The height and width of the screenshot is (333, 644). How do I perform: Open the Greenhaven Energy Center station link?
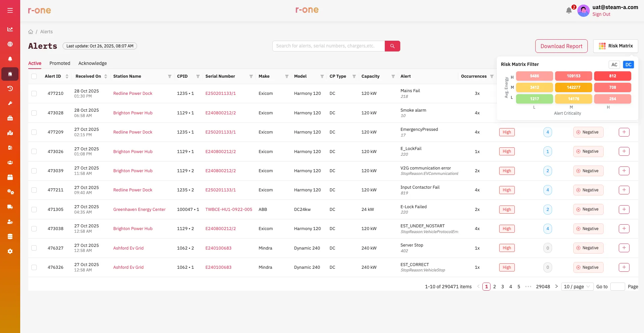pos(139,210)
